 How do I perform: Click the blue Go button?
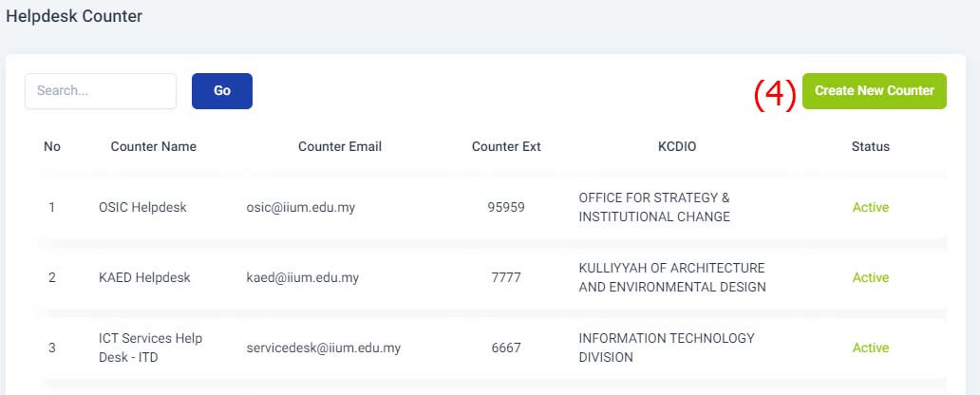pos(222,91)
